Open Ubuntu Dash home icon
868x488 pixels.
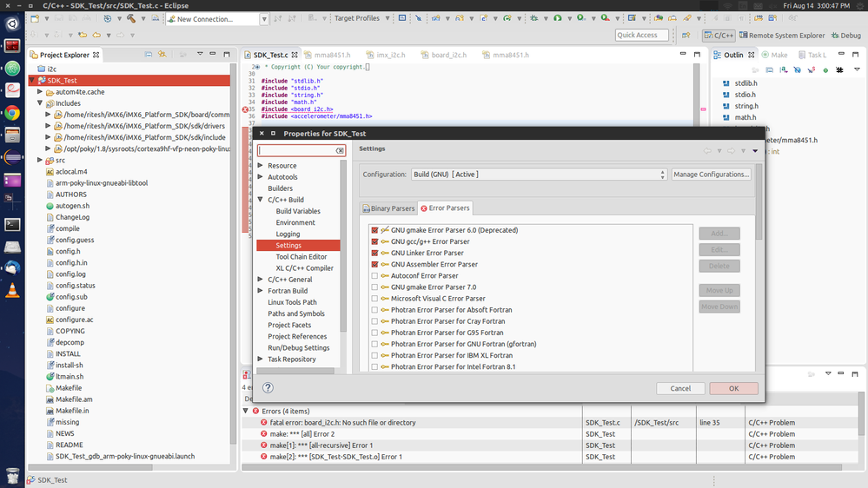12,23
